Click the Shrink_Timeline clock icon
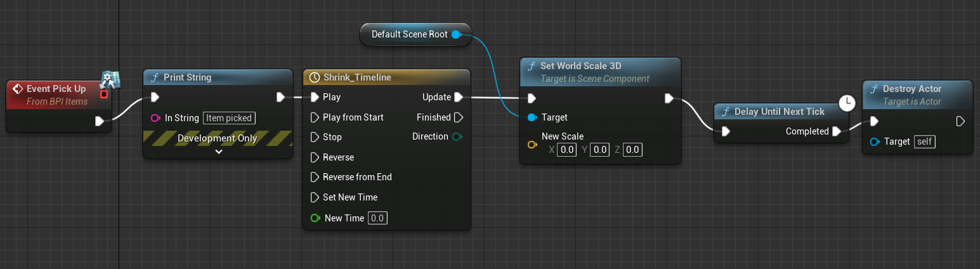This screenshot has height=269, width=980. click(x=315, y=77)
